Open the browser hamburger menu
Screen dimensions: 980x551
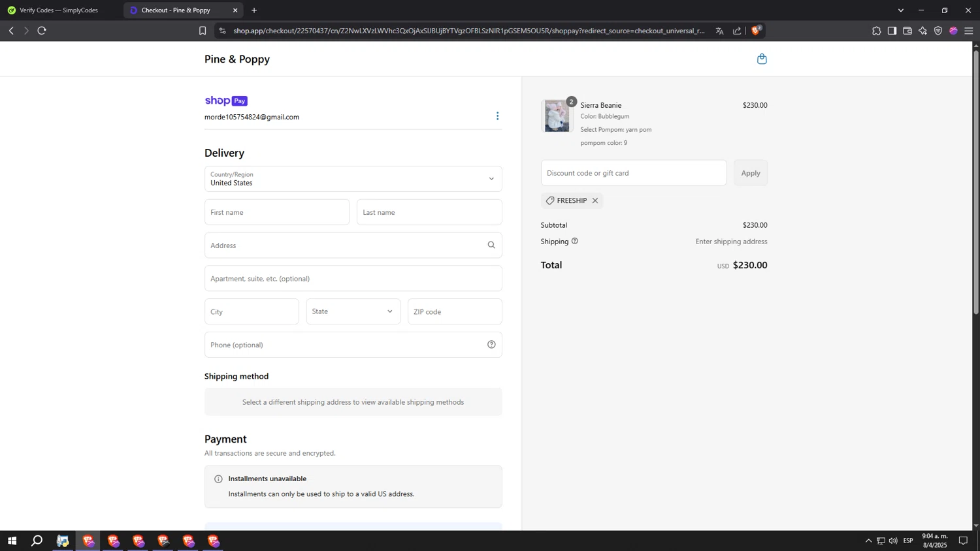[969, 31]
